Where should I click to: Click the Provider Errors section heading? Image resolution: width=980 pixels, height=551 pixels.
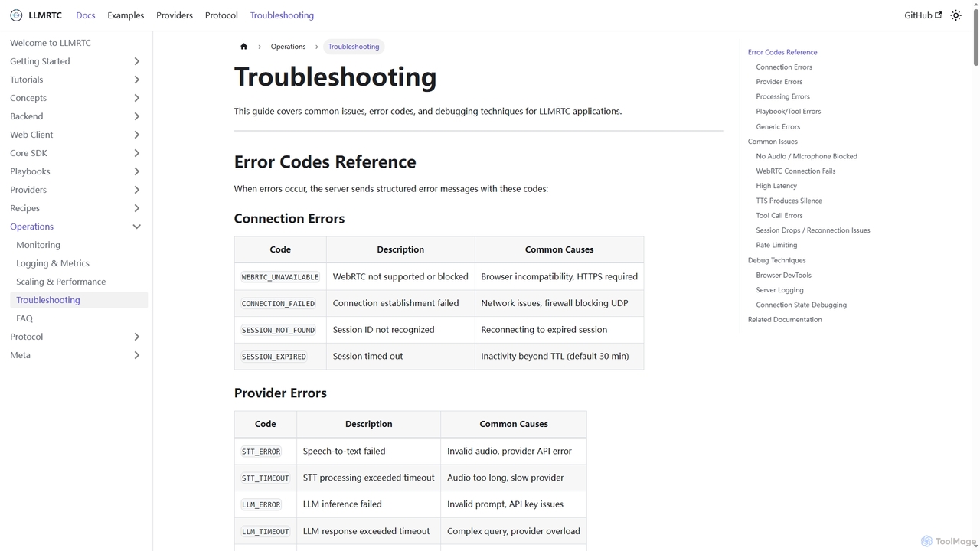pos(280,393)
